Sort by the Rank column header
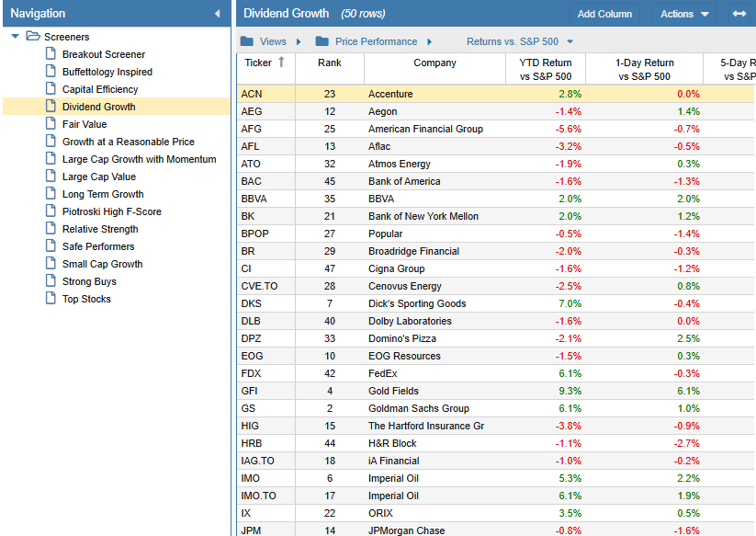The height and width of the screenshot is (536, 756). 329,63
